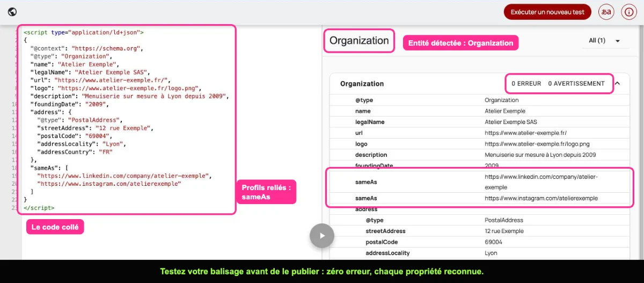Image resolution: width=644 pixels, height=283 pixels.
Task: Click the sameAs array code line
Action: (49, 168)
